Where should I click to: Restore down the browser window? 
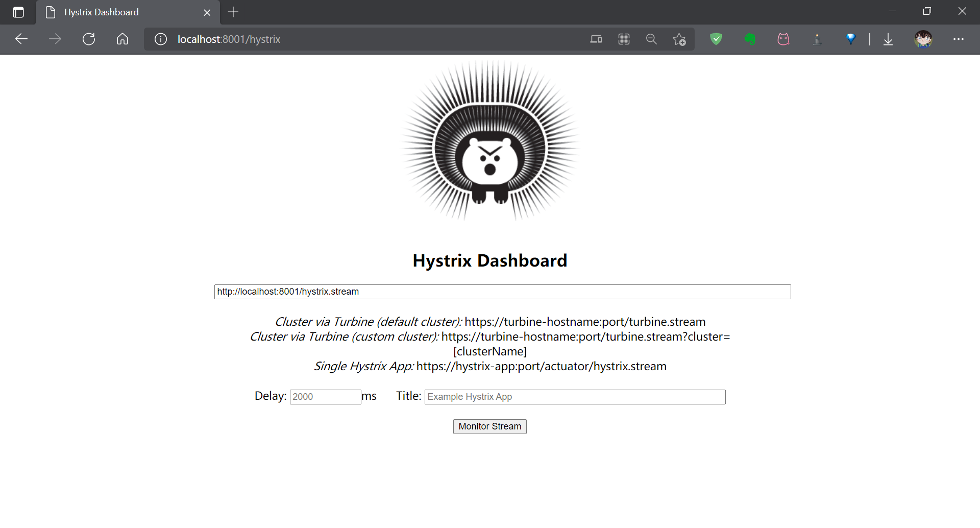(927, 11)
